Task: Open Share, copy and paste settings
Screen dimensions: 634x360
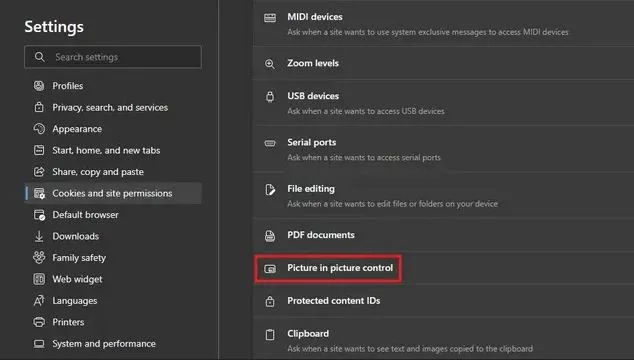Action: [x=98, y=172]
